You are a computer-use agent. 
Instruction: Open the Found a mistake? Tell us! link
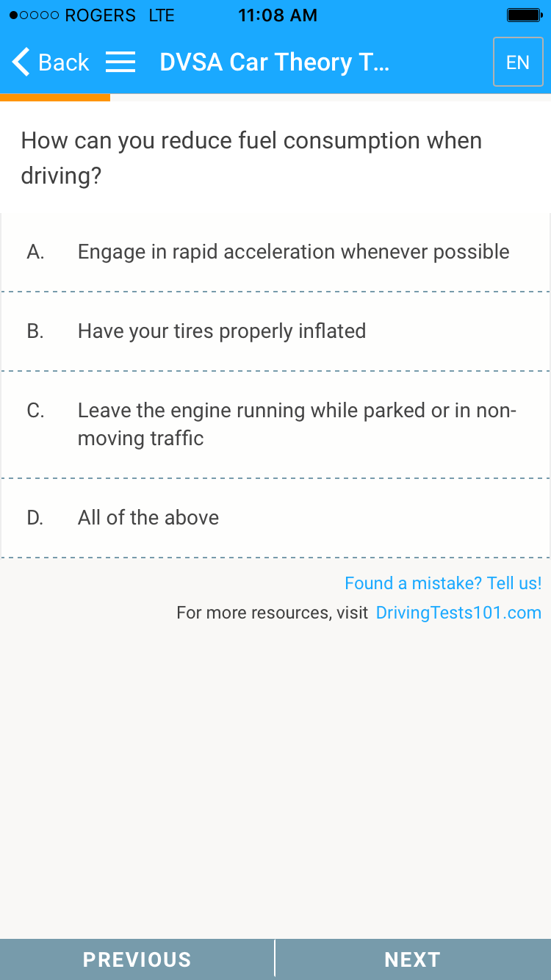pos(443,583)
